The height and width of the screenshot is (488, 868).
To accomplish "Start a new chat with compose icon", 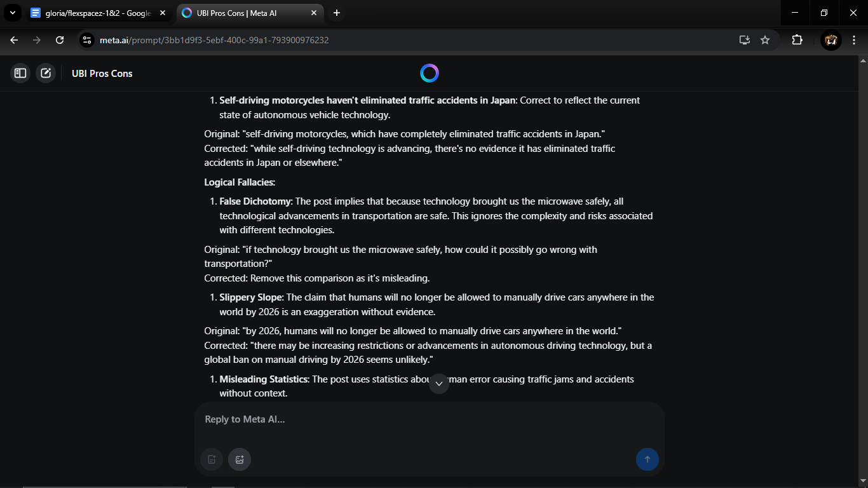I will pos(46,73).
